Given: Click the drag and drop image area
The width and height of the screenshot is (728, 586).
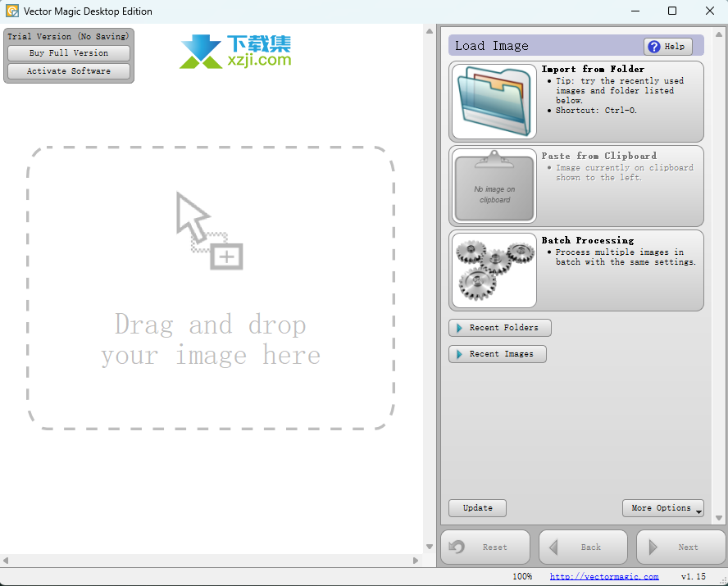Looking at the screenshot, I should click(x=211, y=287).
